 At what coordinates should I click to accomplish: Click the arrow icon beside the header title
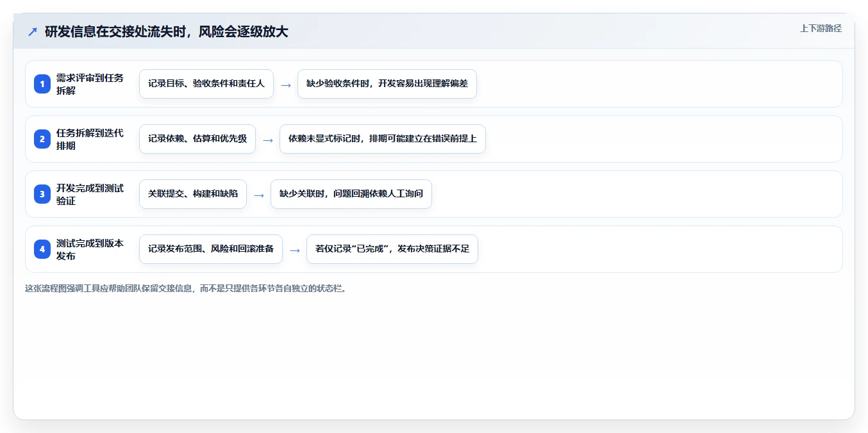click(x=33, y=32)
